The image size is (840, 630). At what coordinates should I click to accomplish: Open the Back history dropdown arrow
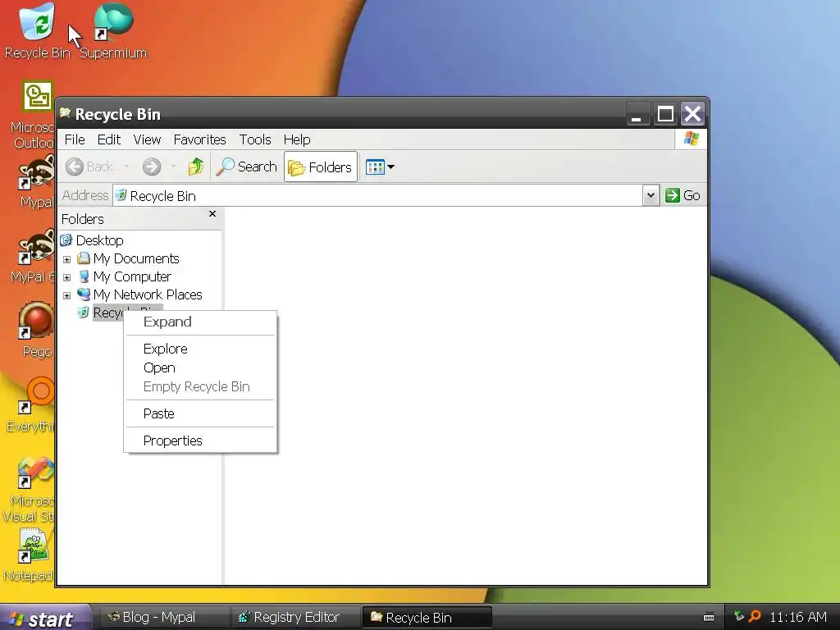(x=127, y=167)
